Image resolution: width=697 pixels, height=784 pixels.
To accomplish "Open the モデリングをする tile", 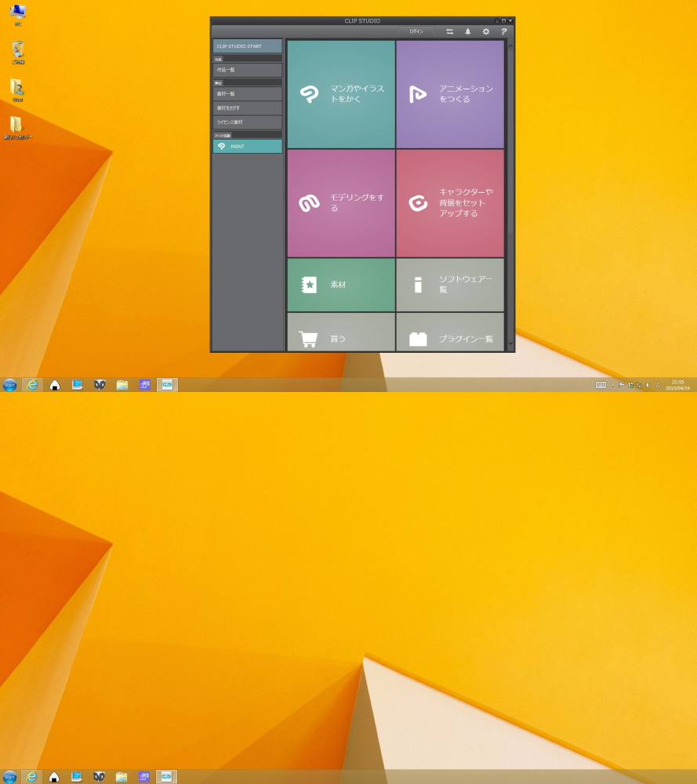I will point(341,203).
